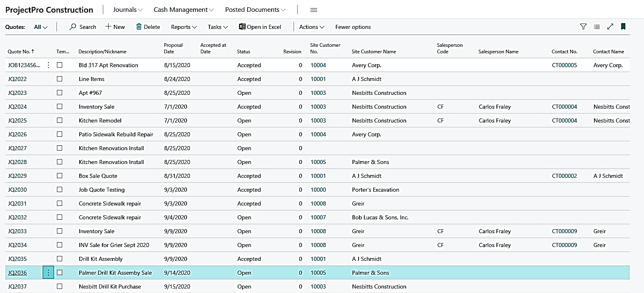Image resolution: width=644 pixels, height=293 pixels.
Task: Tick the template checkbox for JQ2022
Action: pyautogui.click(x=60, y=79)
